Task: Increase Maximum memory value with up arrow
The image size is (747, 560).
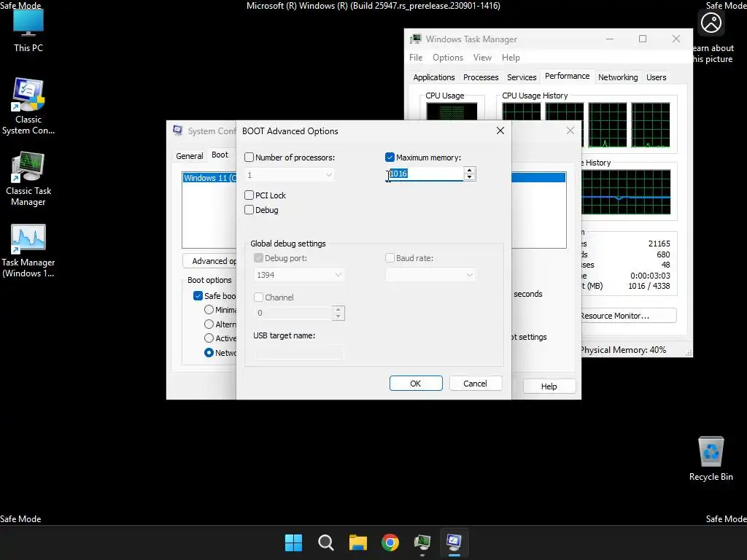Action: click(469, 171)
